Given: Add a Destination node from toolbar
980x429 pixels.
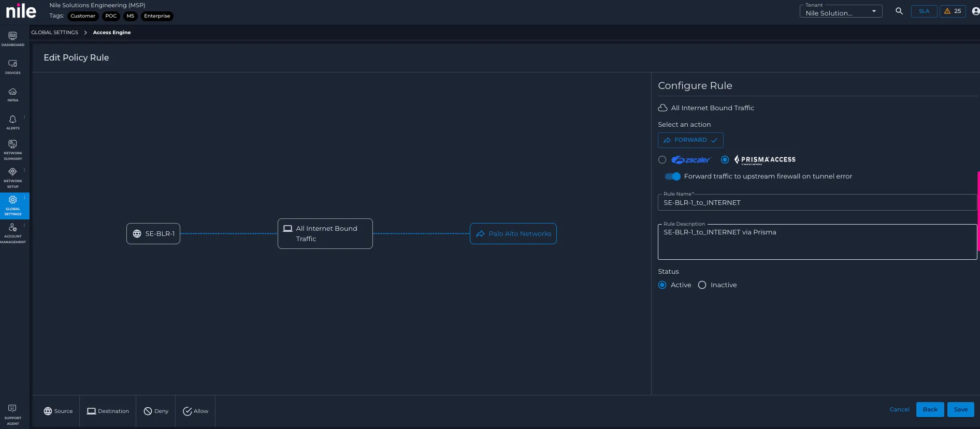Looking at the screenshot, I should pyautogui.click(x=108, y=411).
